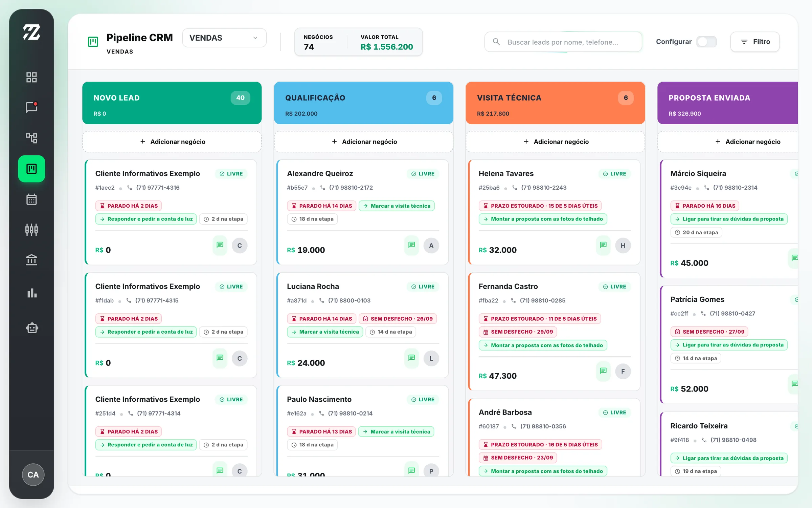
Task: Click Montar a proposta on Helena Tavares card
Action: click(x=543, y=219)
